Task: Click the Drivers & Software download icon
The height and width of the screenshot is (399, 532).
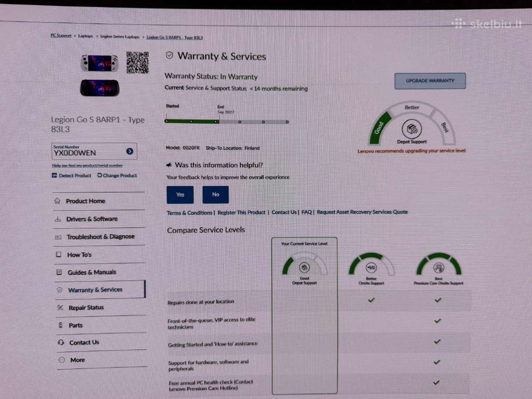Action: click(58, 219)
